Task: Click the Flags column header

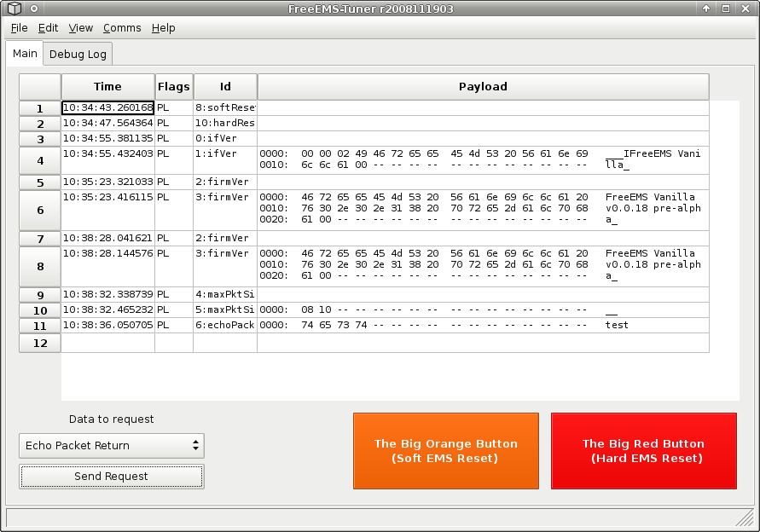Action: coord(173,87)
